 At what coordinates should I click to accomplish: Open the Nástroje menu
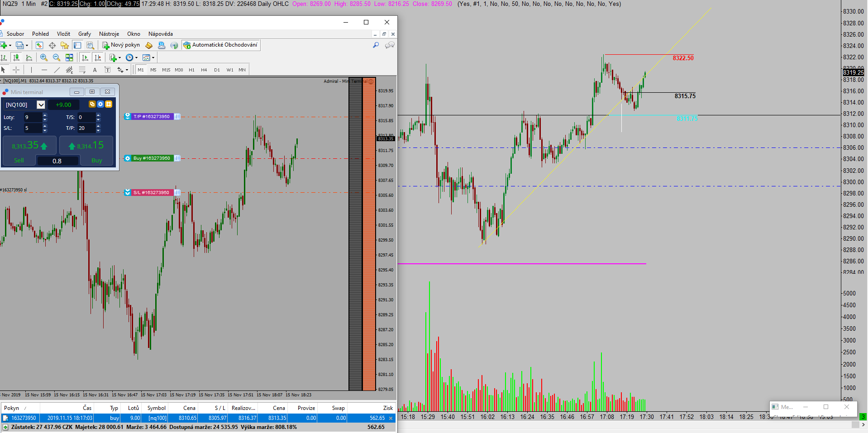pyautogui.click(x=109, y=34)
